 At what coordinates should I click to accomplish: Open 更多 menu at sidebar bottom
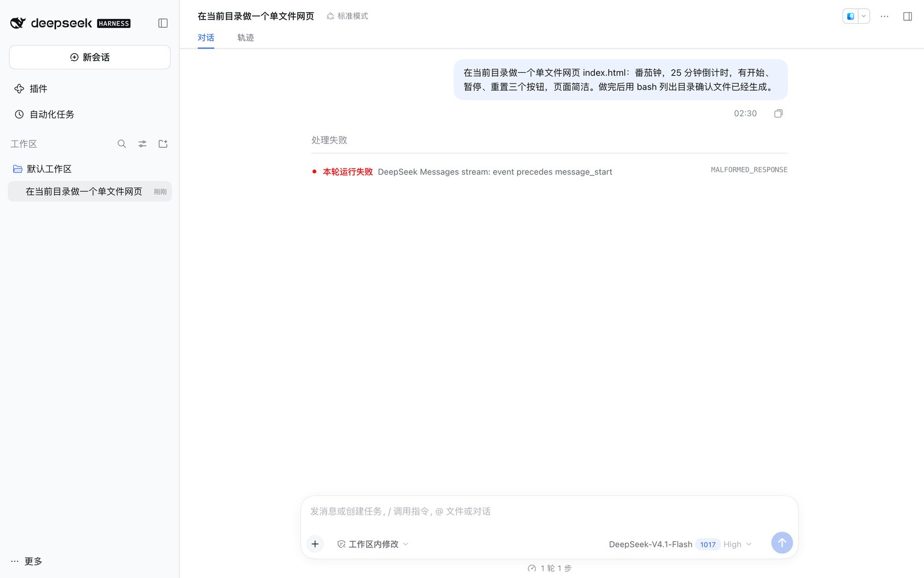[27, 561]
